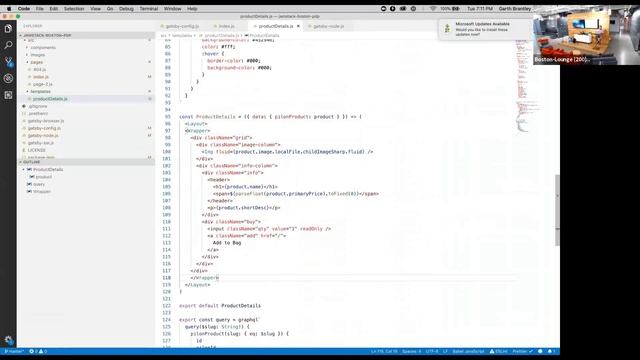Click the battery status icon in the menu bar
Image resolution: width=640 pixels, height=360 pixels.
[456, 9]
